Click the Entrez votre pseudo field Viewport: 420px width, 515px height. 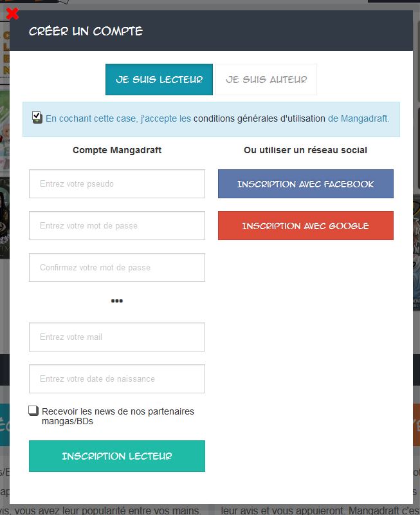[117, 184]
